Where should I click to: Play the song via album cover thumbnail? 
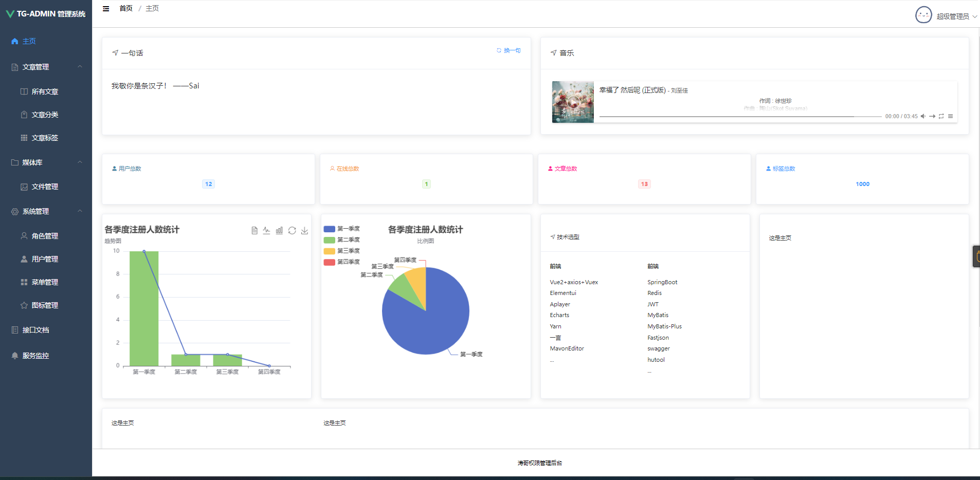(573, 102)
